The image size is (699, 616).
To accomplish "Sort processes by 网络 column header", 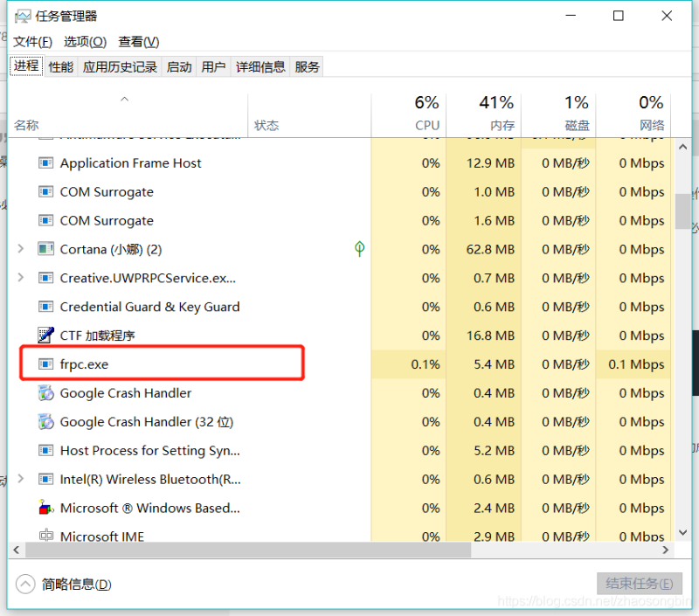I will (x=633, y=114).
